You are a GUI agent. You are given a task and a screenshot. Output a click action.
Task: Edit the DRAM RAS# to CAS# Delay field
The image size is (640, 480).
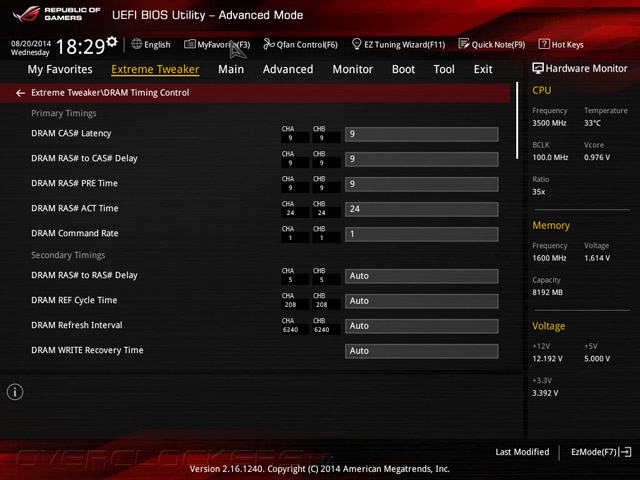(422, 159)
